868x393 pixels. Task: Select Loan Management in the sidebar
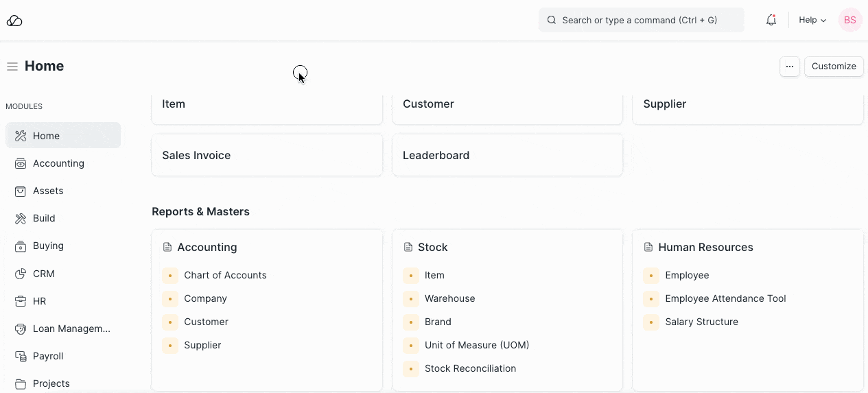click(71, 329)
